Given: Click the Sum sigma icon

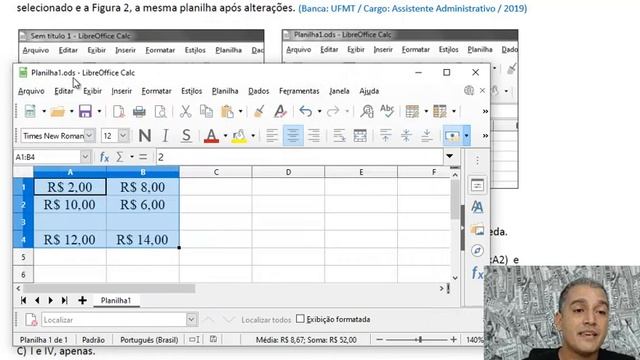Looking at the screenshot, I should [x=120, y=157].
